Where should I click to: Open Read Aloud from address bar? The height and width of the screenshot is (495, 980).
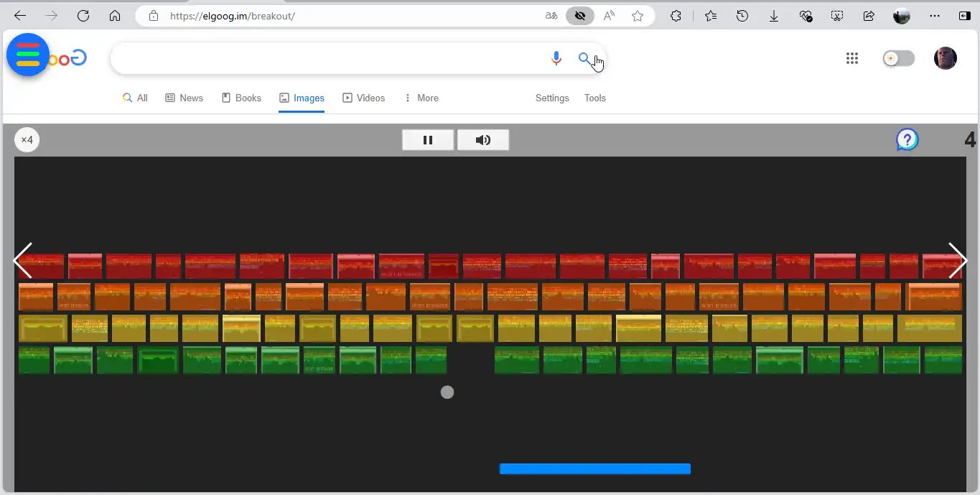point(609,16)
